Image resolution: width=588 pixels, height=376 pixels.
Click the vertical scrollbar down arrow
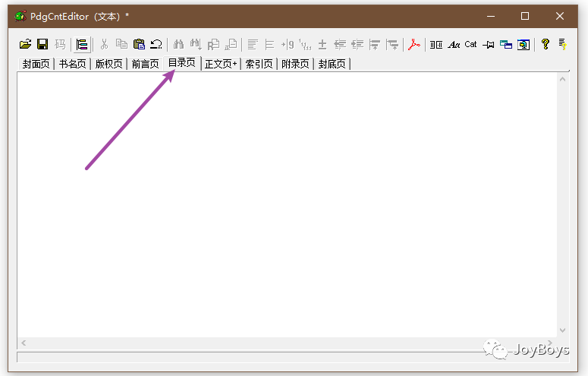pyautogui.click(x=562, y=330)
